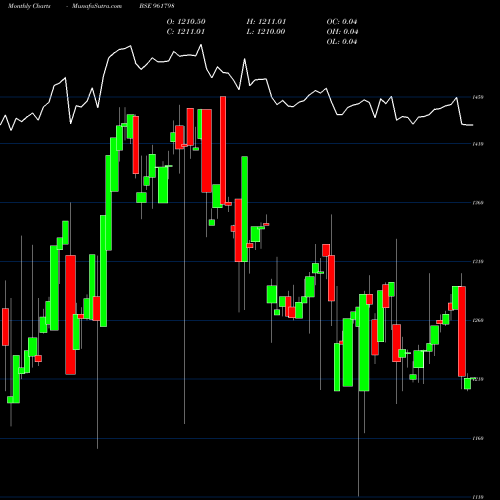Click the 1119 price axis label
Screen dimensions: 500x500
point(478,497)
